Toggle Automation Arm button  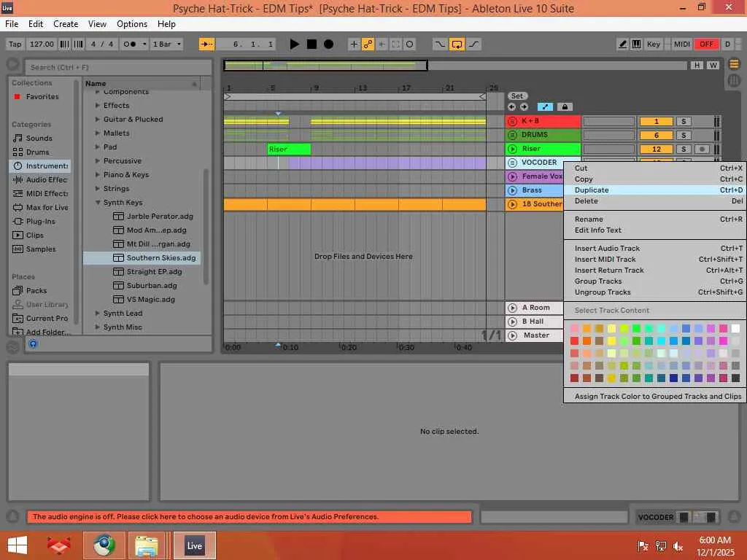pyautogui.click(x=368, y=44)
